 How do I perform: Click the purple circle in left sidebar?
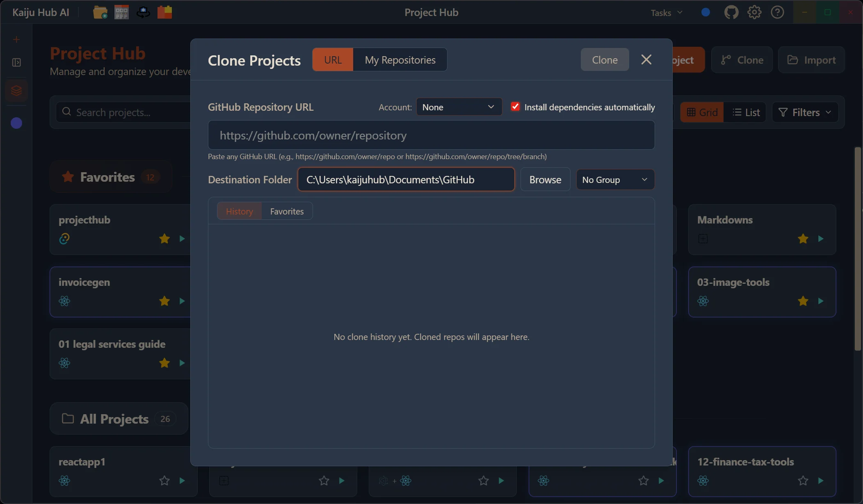point(16,123)
